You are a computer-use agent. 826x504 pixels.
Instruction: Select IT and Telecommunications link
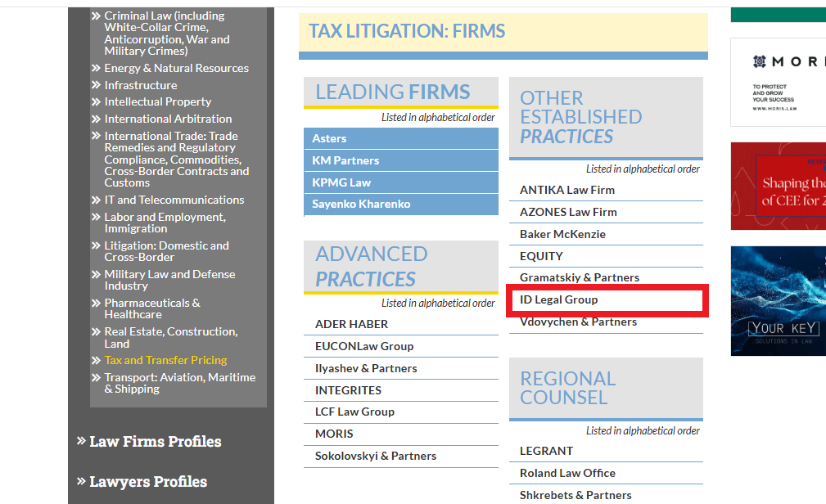coord(174,200)
